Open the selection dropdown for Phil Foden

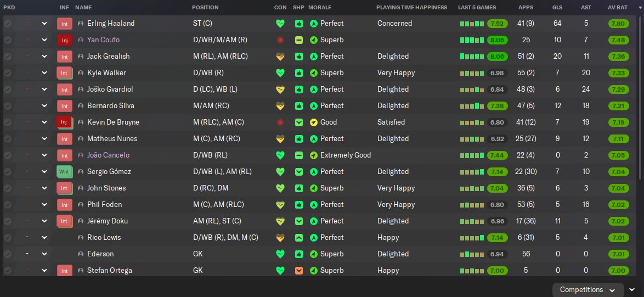tap(44, 205)
